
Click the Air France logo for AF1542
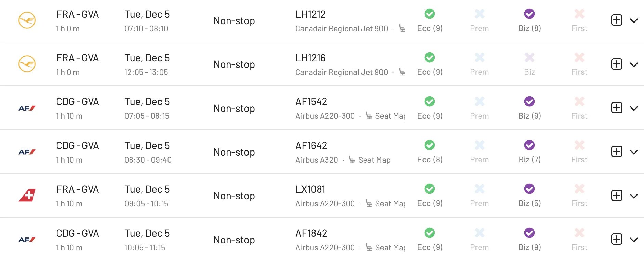coord(27,108)
